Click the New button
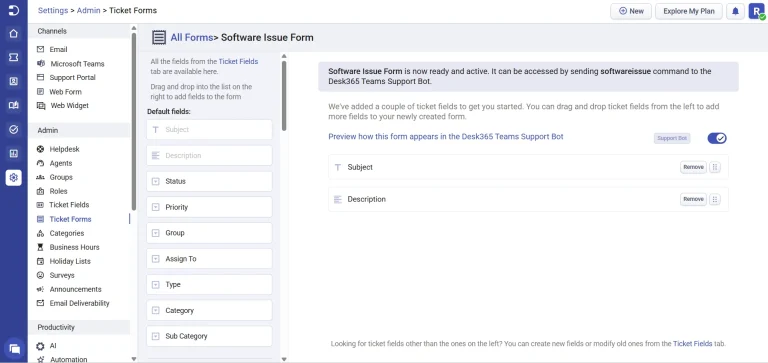The height and width of the screenshot is (363, 768). [x=631, y=11]
